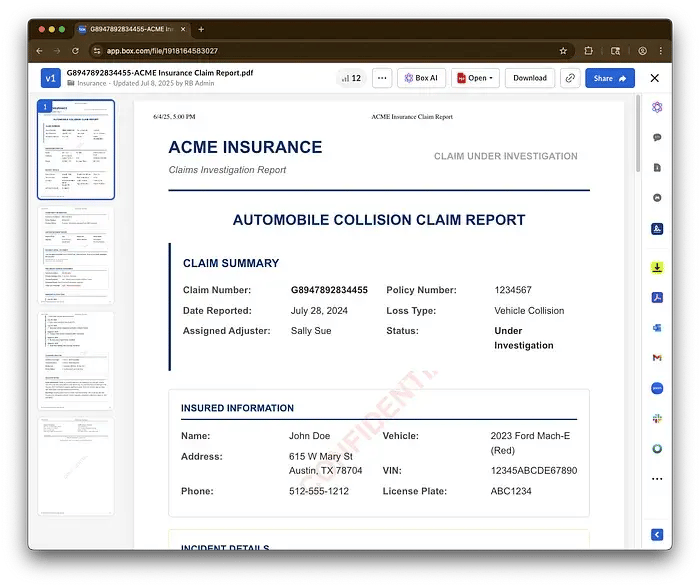Click the browser forward arrow

[x=57, y=51]
